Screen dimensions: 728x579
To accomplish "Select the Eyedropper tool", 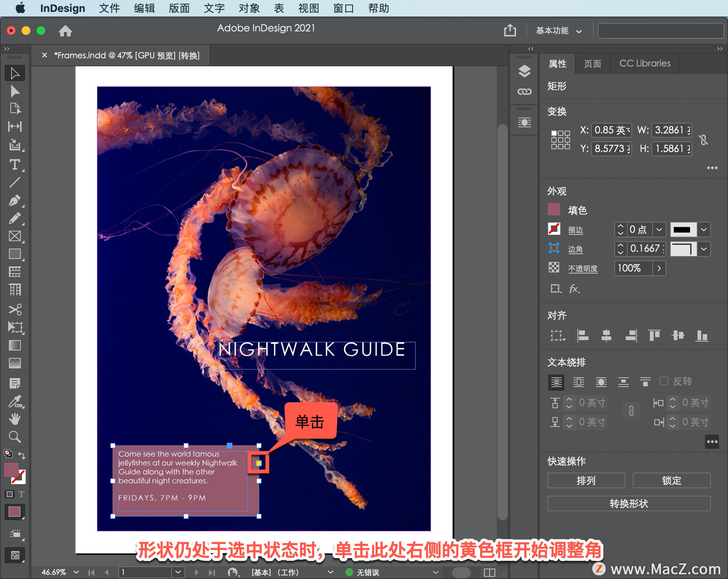I will [15, 401].
